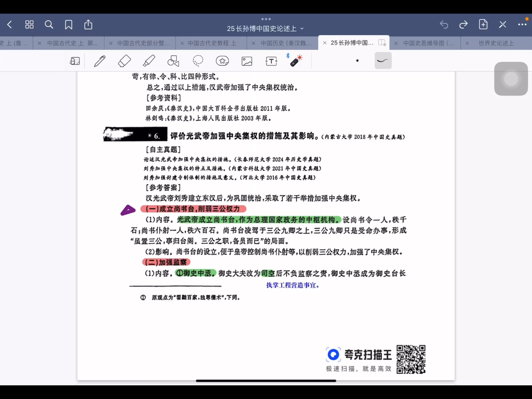532x399 pixels.
Task: Switch to 中国古代史教程 上 tab
Action: (212, 43)
